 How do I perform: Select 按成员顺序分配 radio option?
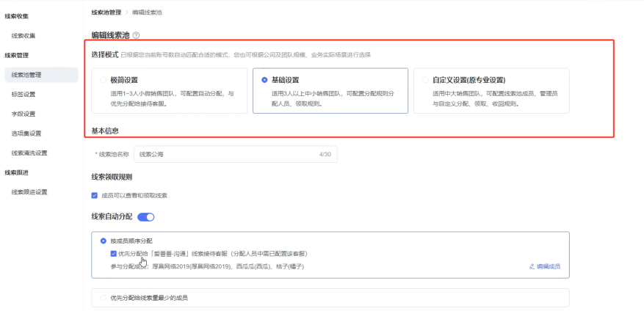[103, 241]
